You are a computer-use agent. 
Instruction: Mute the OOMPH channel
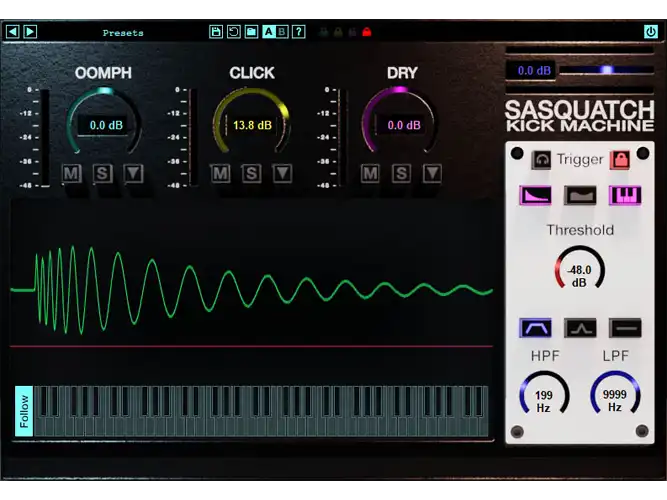(71, 173)
